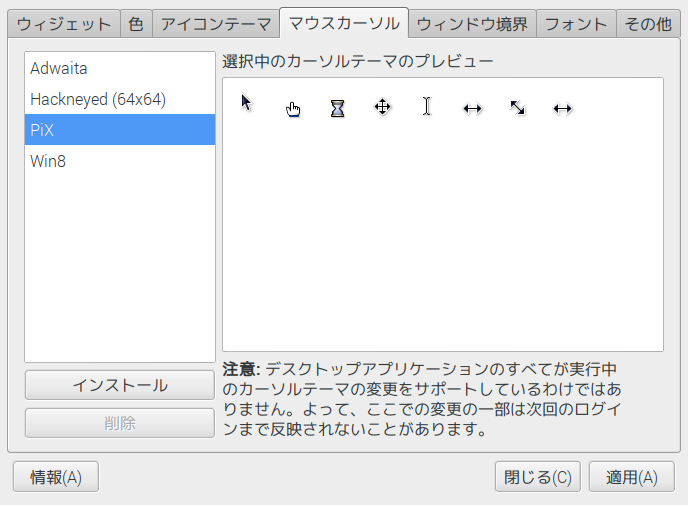
Task: Click horizontal resize cursor after diagonal resize
Action: (x=563, y=108)
